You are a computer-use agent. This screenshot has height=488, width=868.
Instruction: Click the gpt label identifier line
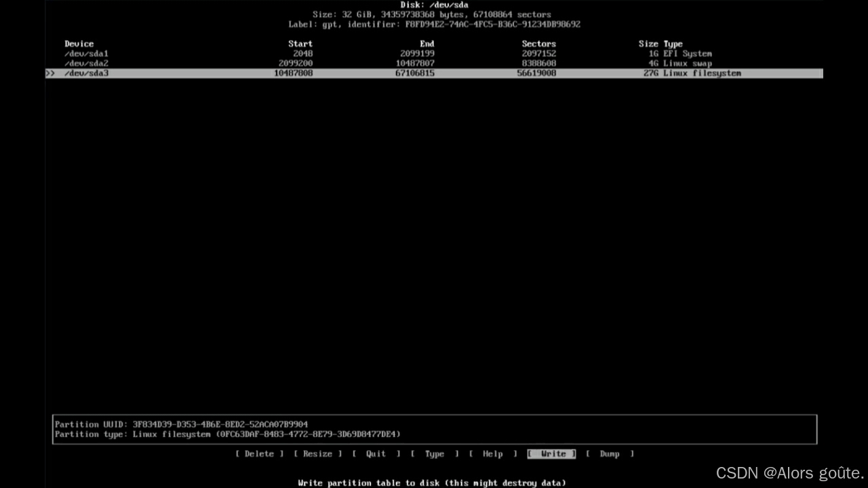pos(433,24)
